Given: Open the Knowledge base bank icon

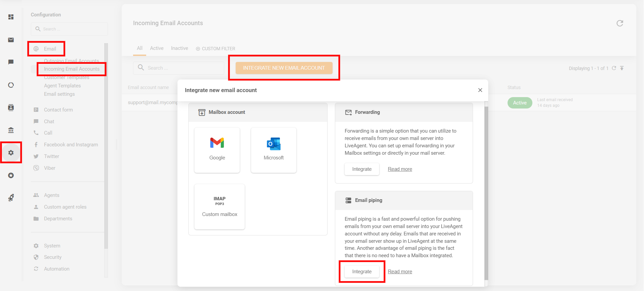Looking at the screenshot, I should click(11, 130).
